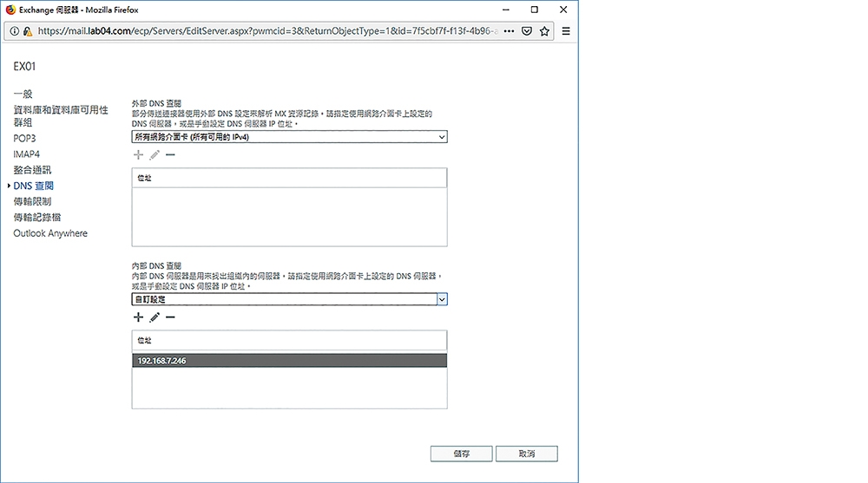
Task: Select the DNS 查閱 section
Action: pos(33,186)
